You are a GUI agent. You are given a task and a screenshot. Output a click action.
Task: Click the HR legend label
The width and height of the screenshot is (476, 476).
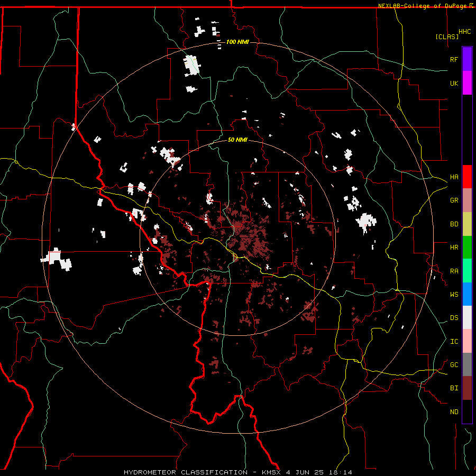pyautogui.click(x=454, y=248)
